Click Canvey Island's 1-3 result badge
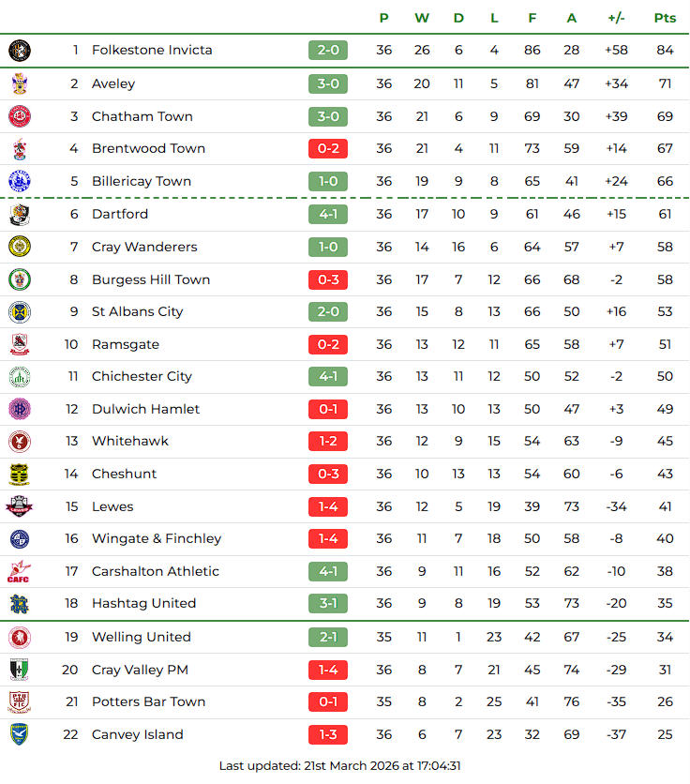Image resolution: width=690 pixels, height=784 pixels. [327, 734]
